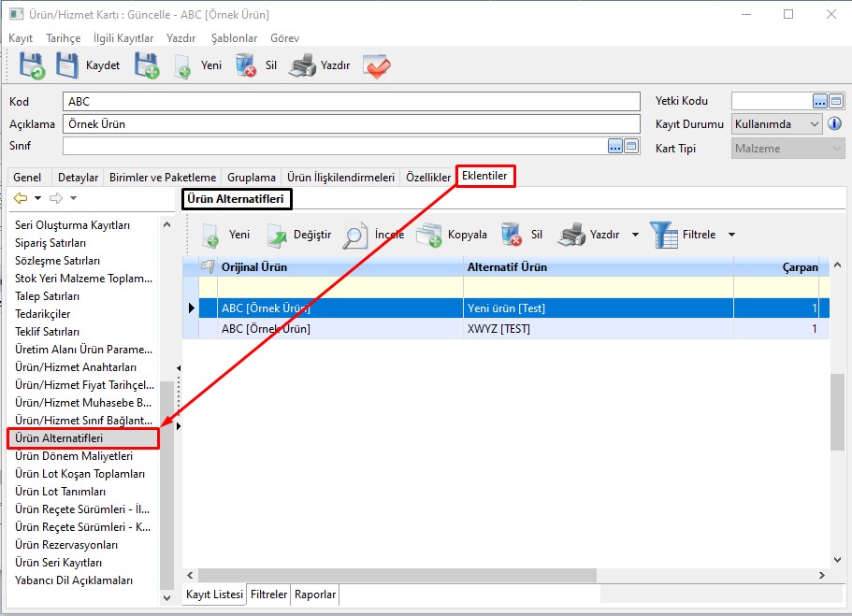Expand the Filtrele dropdown arrow
Screen dimensions: 852x616
(x=731, y=235)
